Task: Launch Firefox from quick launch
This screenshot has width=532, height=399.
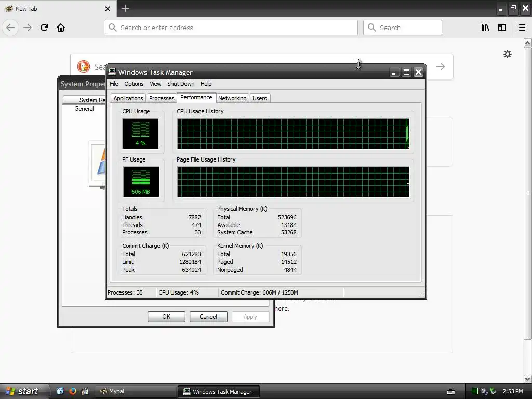Action: (x=73, y=391)
